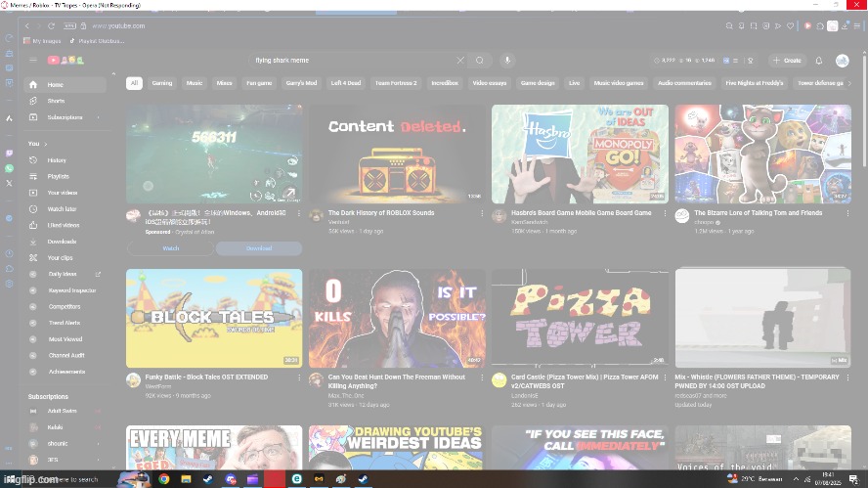The height and width of the screenshot is (488, 868).
Task: Select the Video essays filter chip
Action: [490, 83]
